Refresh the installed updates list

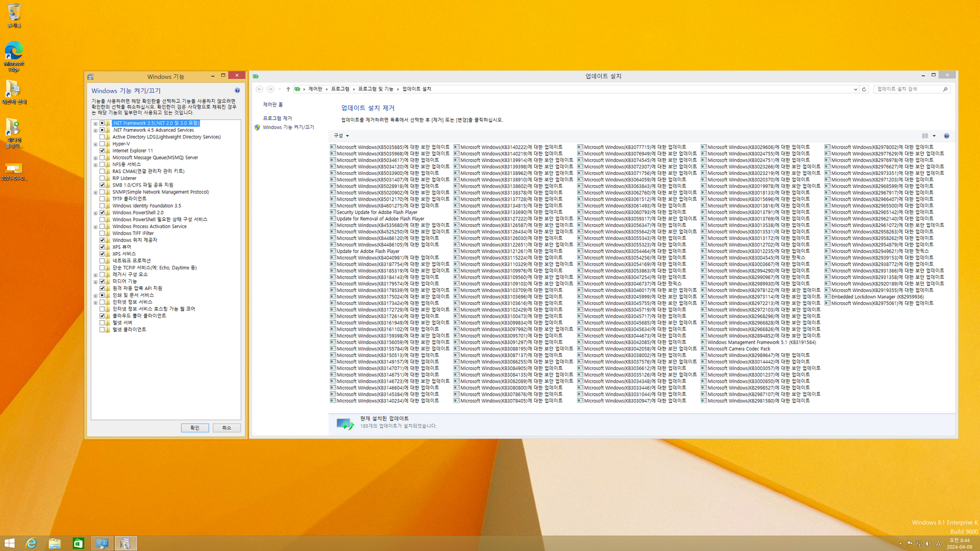tap(864, 89)
